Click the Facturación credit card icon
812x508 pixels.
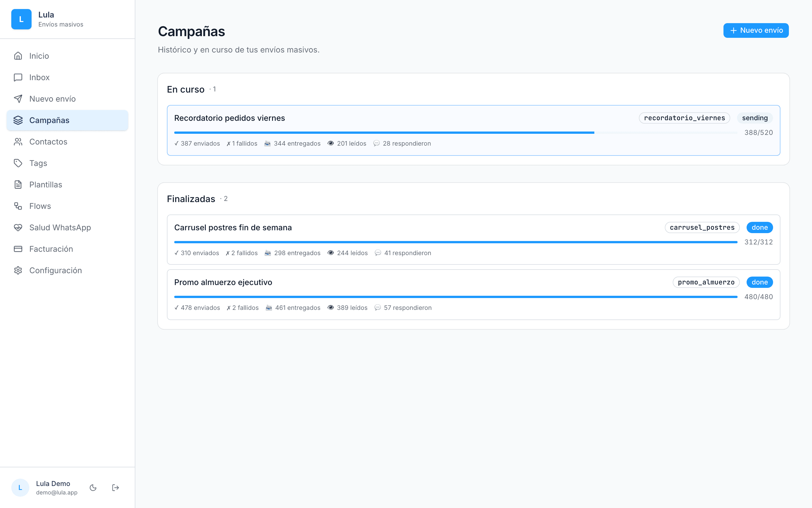[x=18, y=249]
